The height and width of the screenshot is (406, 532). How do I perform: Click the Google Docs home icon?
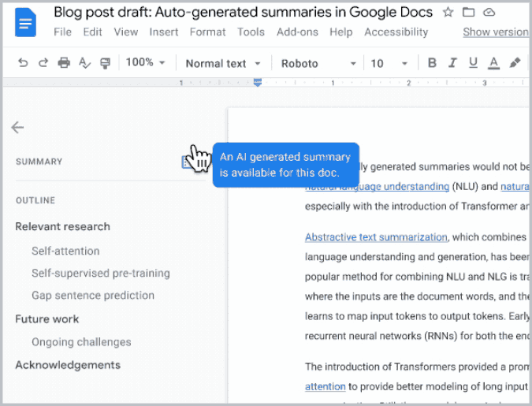coord(25,23)
